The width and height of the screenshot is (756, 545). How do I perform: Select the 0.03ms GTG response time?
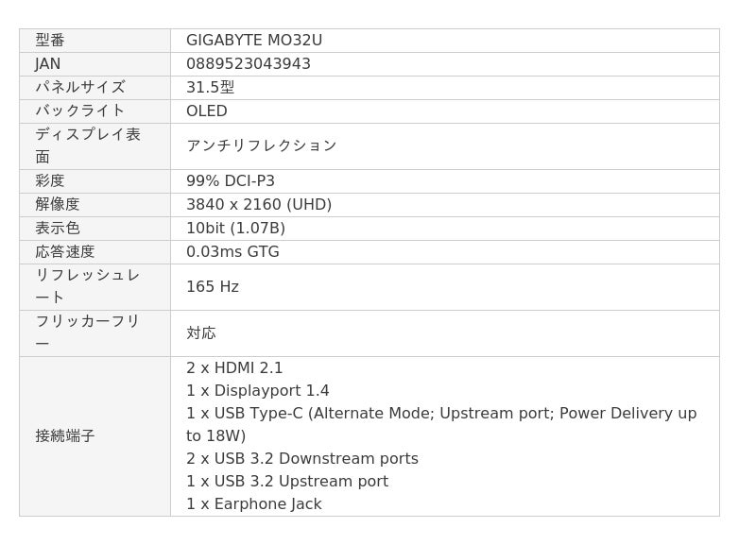coord(232,252)
